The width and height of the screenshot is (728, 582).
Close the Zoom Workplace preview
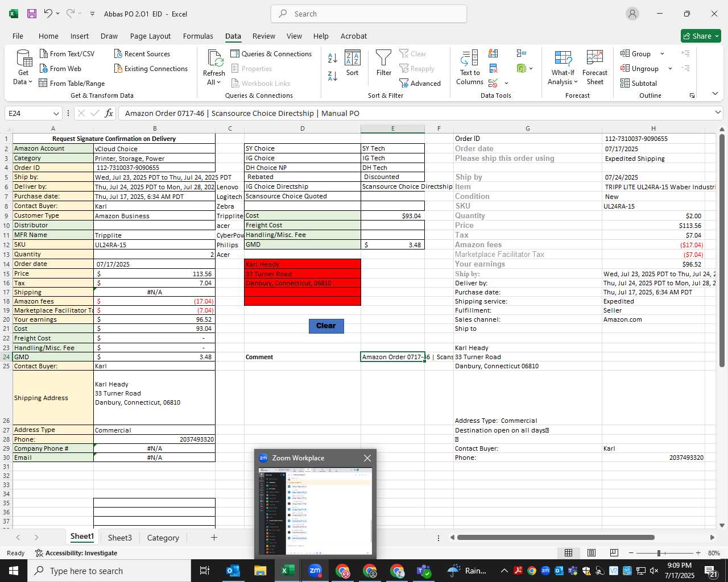coord(367,458)
